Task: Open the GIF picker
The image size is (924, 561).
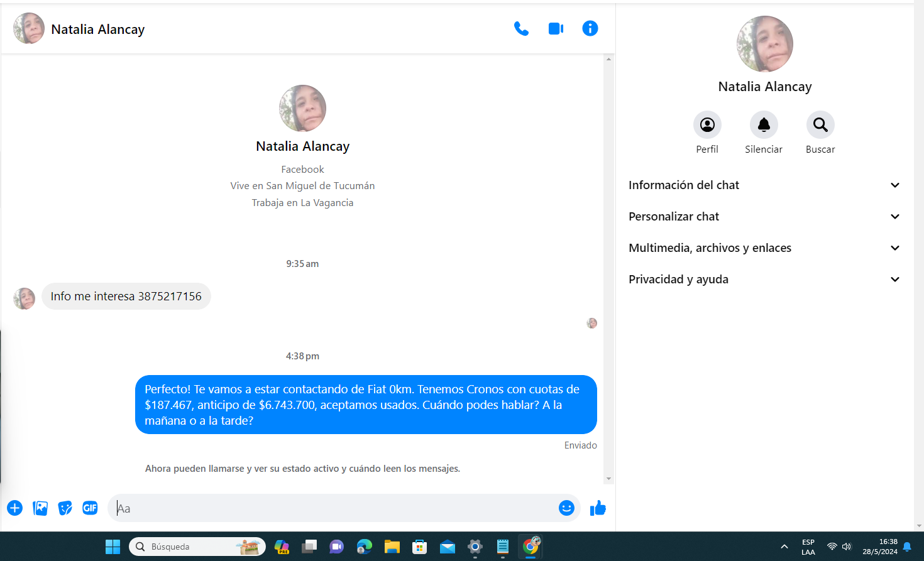Action: pos(90,508)
